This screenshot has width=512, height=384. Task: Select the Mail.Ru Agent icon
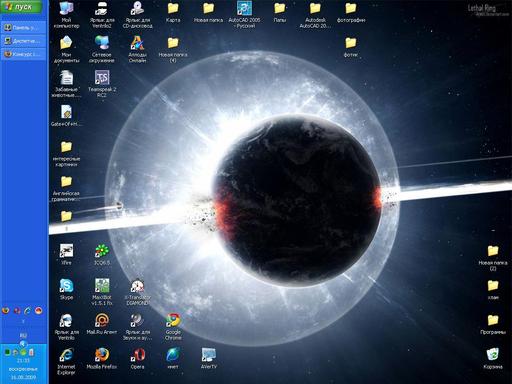coord(102,324)
